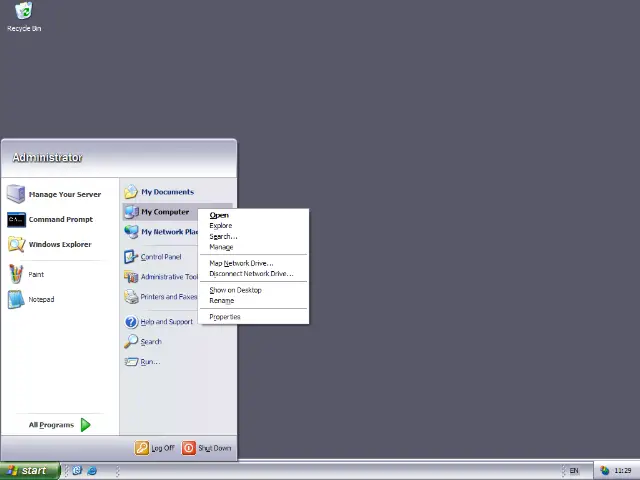Choose Explore in the context menu

(253, 226)
